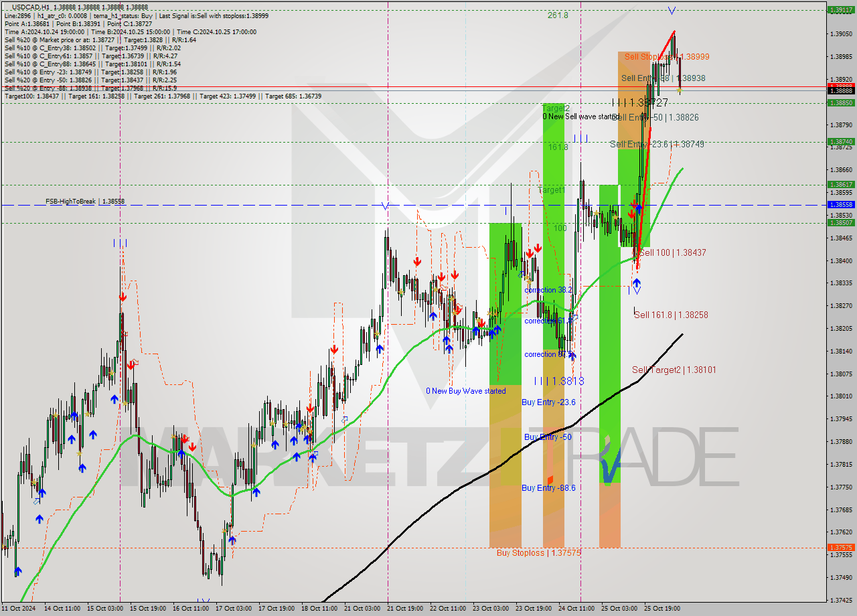Screen dimensions: 857x616
Task: Select the Sell Entry -23.6 | 1.38749 label
Action: [657, 144]
